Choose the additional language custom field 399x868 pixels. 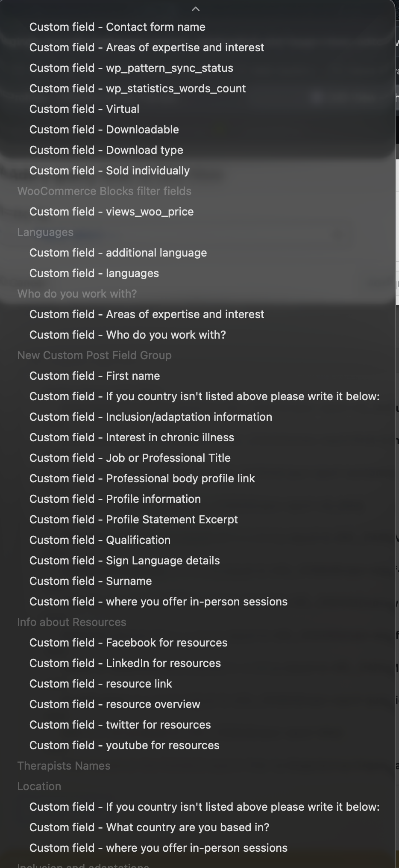click(118, 253)
